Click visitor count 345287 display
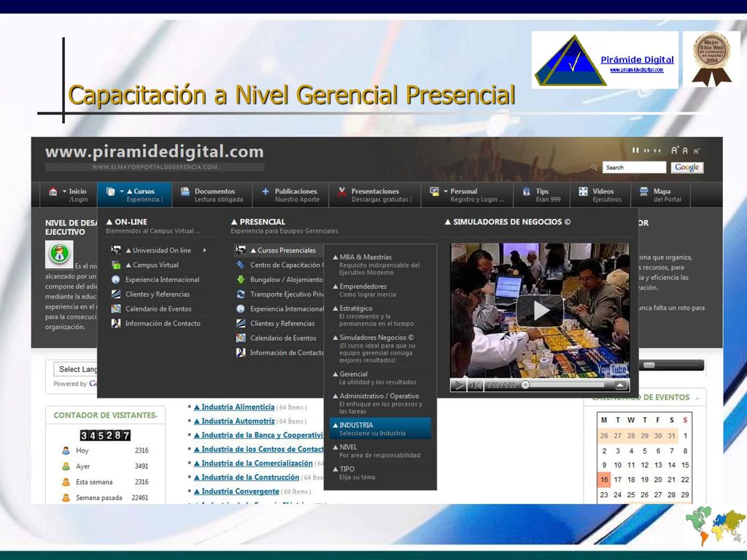 (x=105, y=435)
